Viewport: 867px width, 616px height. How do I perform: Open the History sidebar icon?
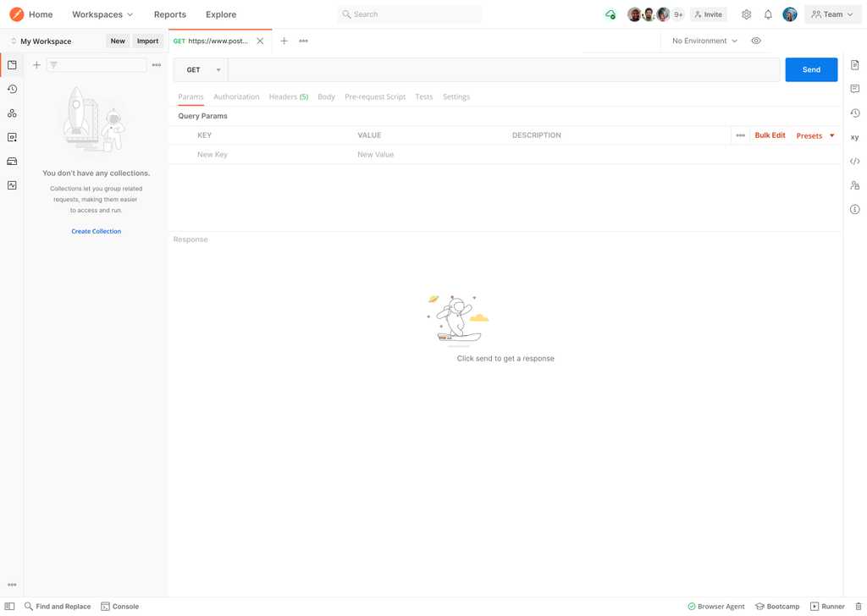pyautogui.click(x=12, y=89)
